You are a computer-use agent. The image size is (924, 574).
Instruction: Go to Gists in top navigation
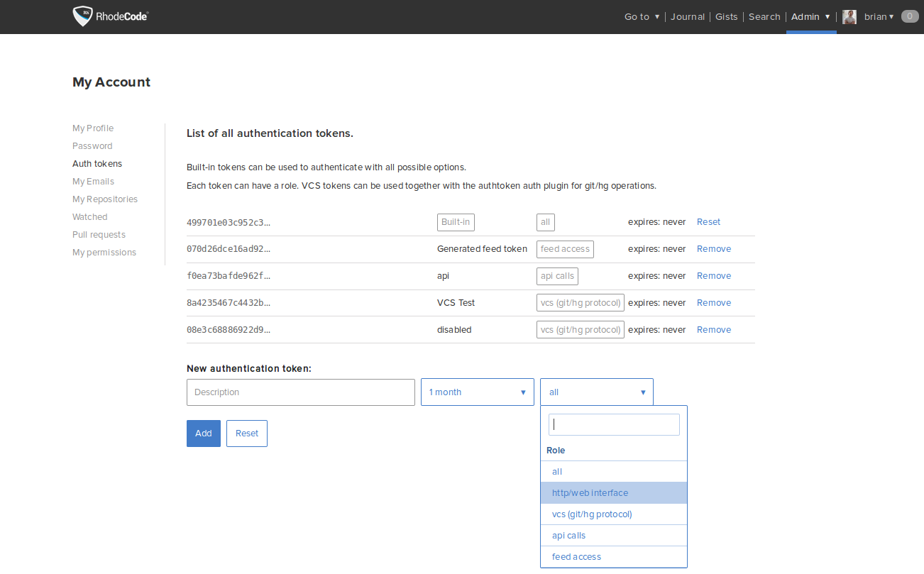tap(726, 17)
